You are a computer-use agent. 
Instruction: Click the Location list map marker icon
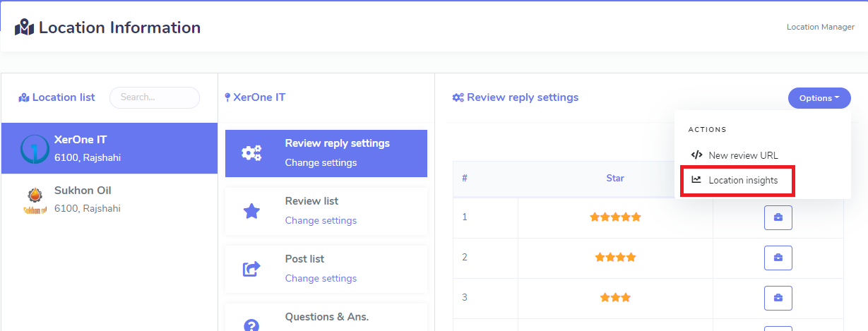click(x=24, y=97)
